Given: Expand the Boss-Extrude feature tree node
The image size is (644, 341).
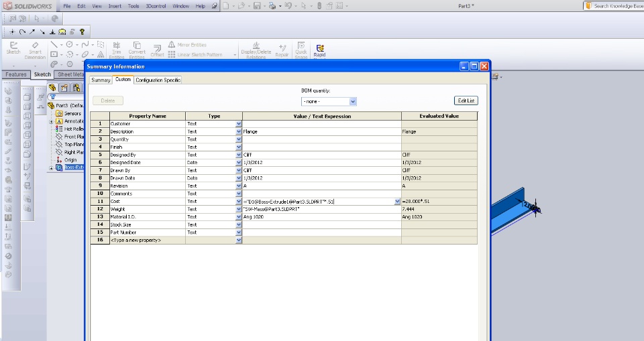Looking at the screenshot, I should pyautogui.click(x=52, y=168).
